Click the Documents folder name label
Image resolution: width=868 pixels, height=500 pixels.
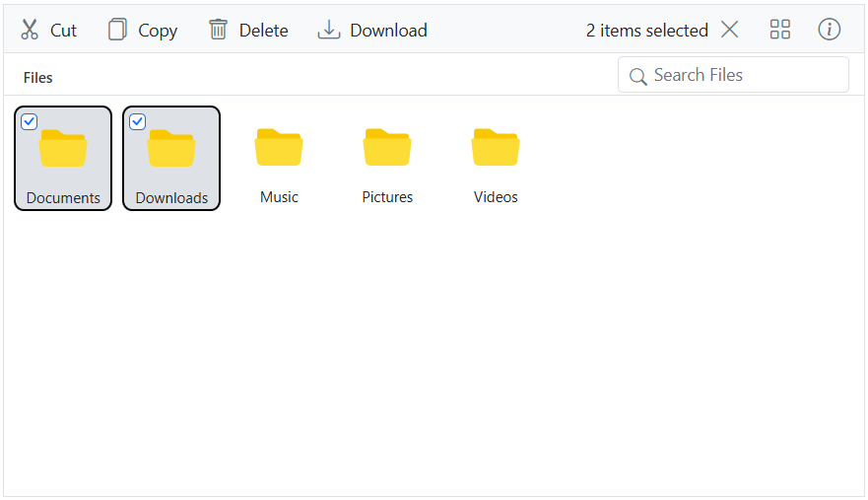tap(63, 197)
